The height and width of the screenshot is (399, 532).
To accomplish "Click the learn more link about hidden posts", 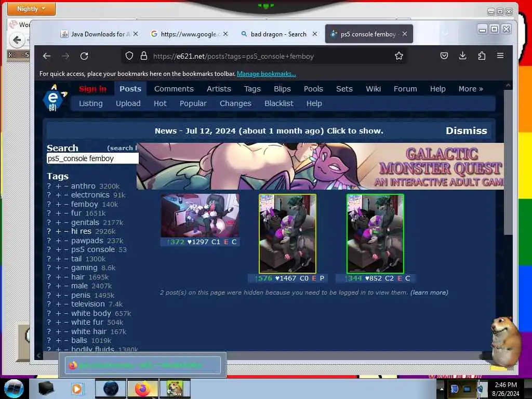I will (429, 292).
